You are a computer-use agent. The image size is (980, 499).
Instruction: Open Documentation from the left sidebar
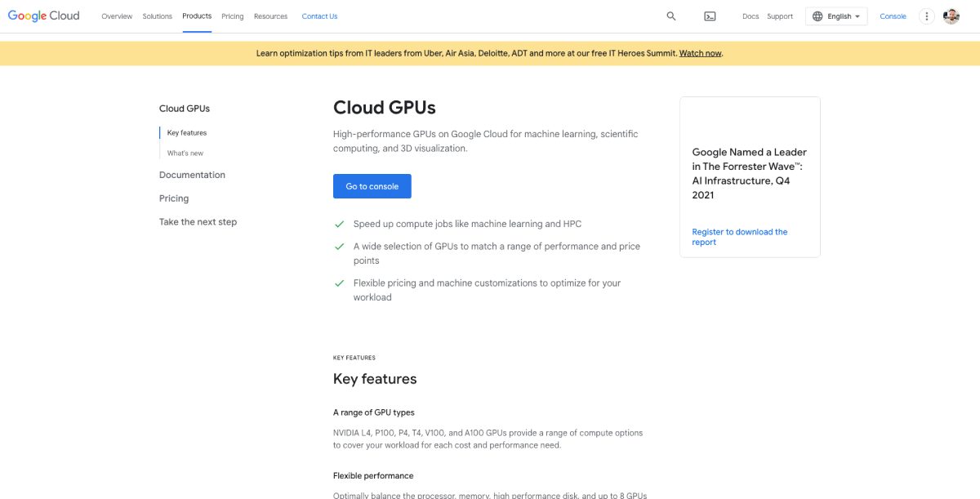point(192,174)
